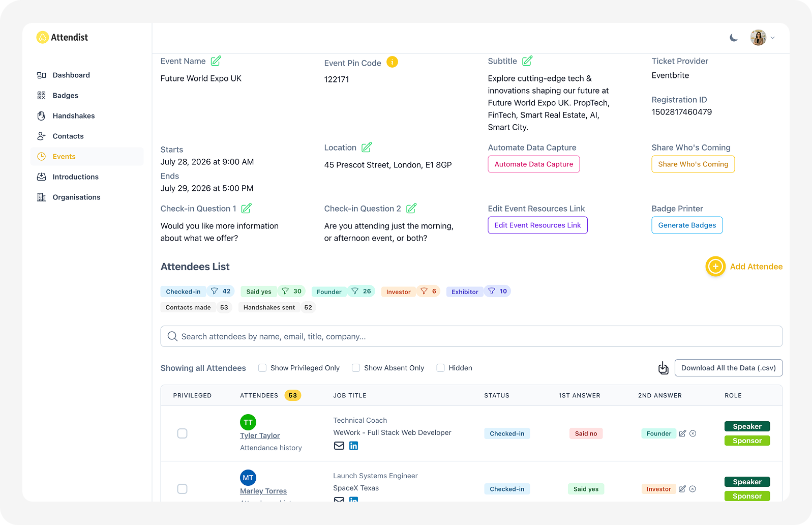812x525 pixels.
Task: Toggle the Hidden checkbox
Action: (x=441, y=368)
